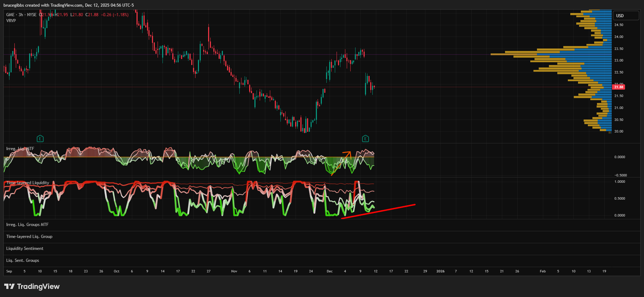The image size is (644, 297).
Task: Click the 2026 label on time axis
Action: (440, 271)
